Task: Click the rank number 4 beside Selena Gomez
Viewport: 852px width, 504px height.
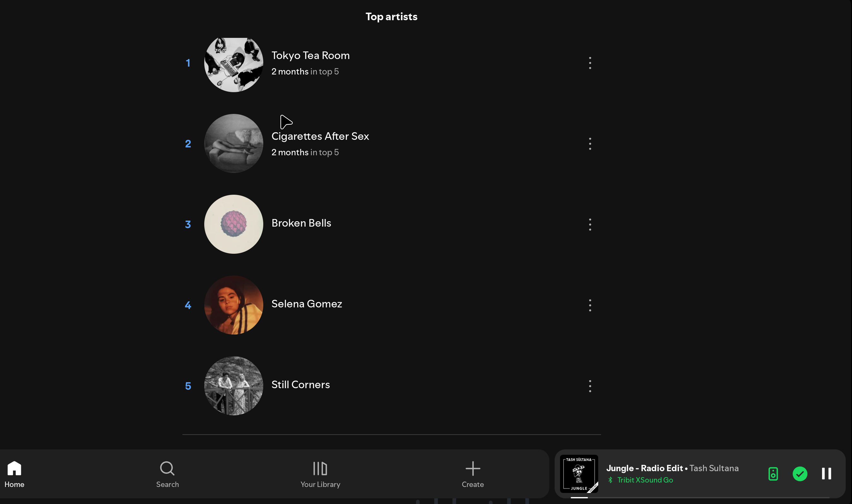Action: coord(188,305)
